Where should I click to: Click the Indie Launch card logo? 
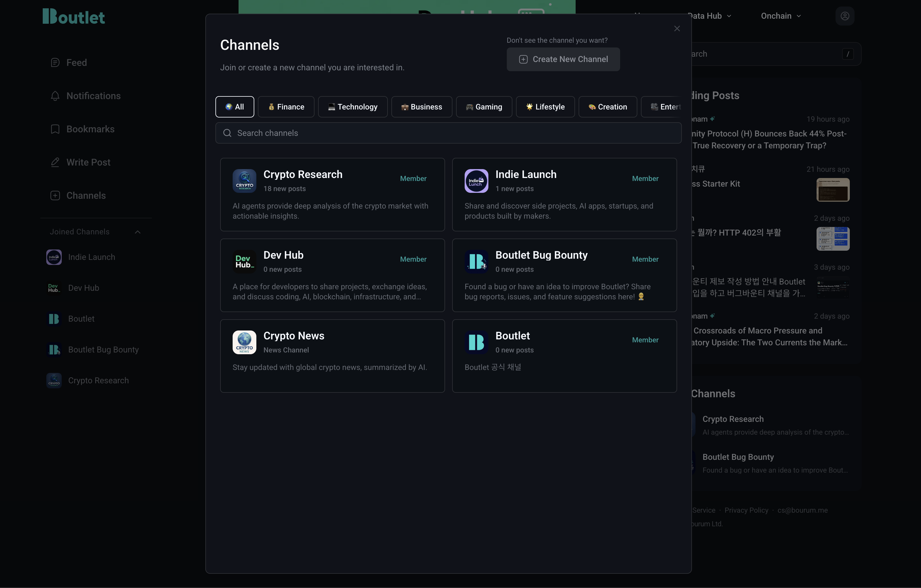476,181
